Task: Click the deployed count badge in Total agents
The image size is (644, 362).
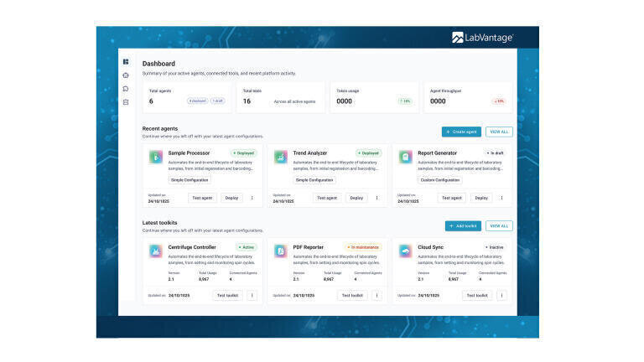Action: coord(198,101)
